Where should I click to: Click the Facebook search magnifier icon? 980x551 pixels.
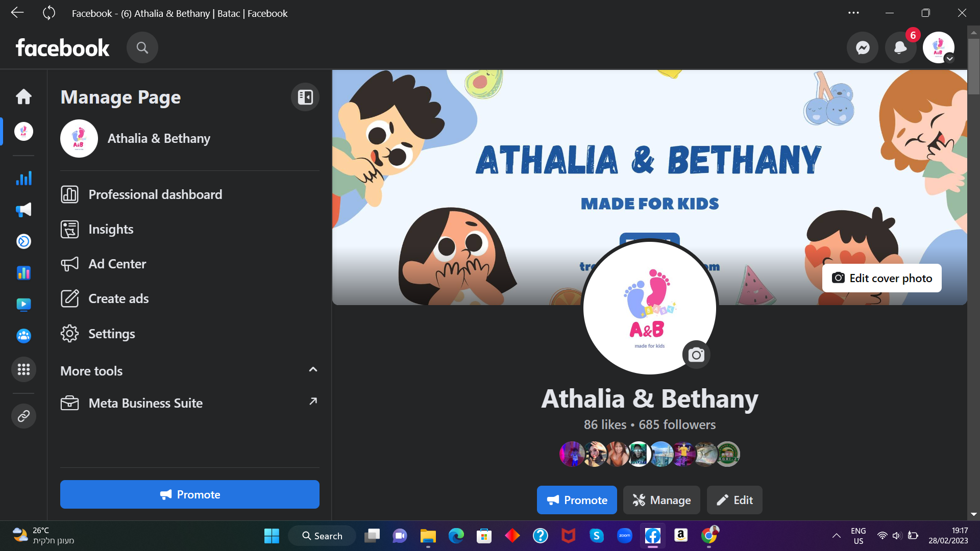(142, 48)
